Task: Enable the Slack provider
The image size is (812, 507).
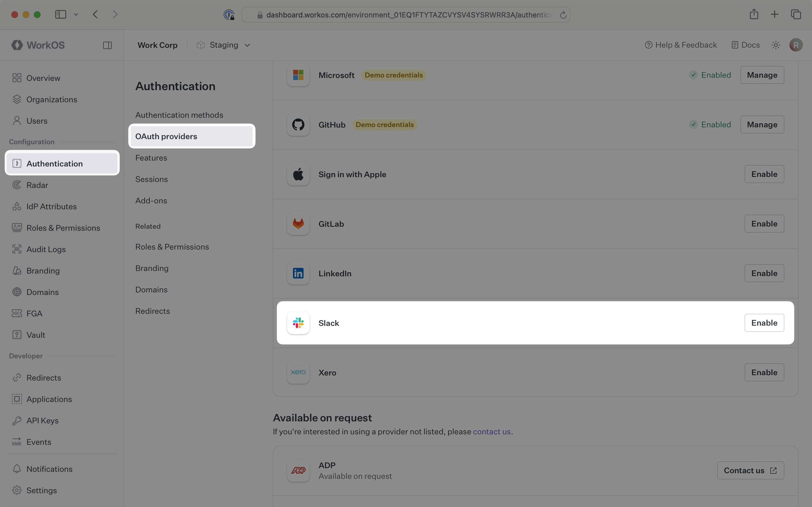Action: coord(764,323)
